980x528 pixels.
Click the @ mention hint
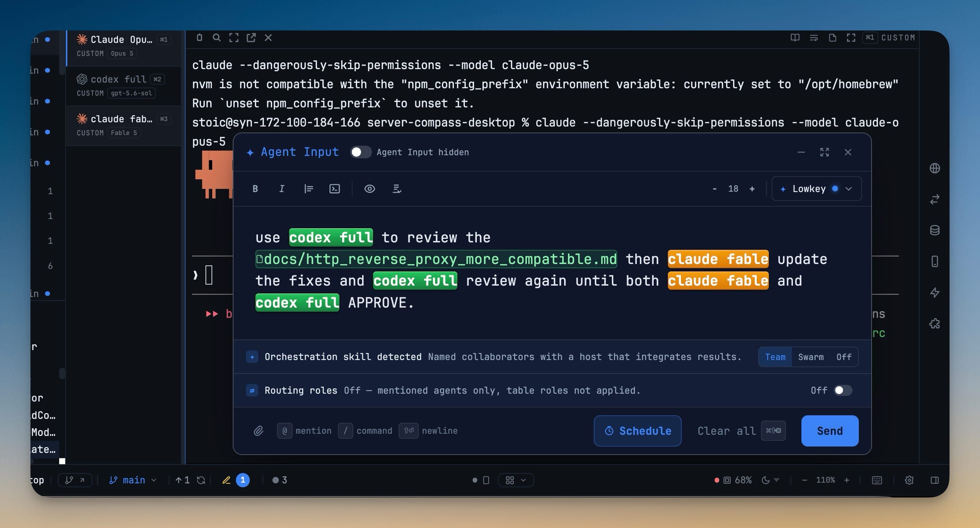click(304, 431)
